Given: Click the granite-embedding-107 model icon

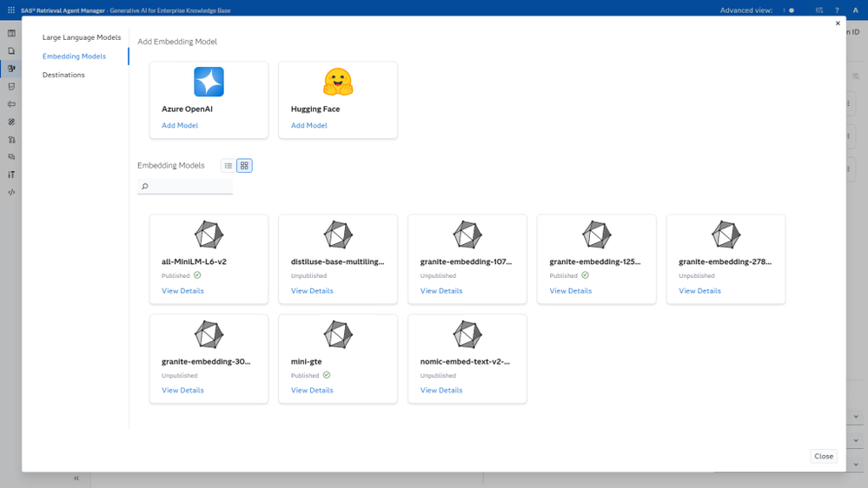Looking at the screenshot, I should (x=467, y=234).
